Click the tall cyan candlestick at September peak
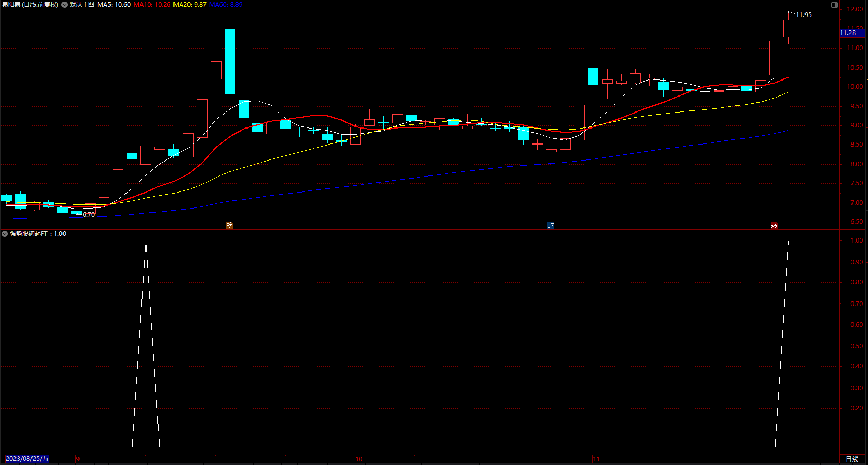The image size is (868, 465). 230,61
